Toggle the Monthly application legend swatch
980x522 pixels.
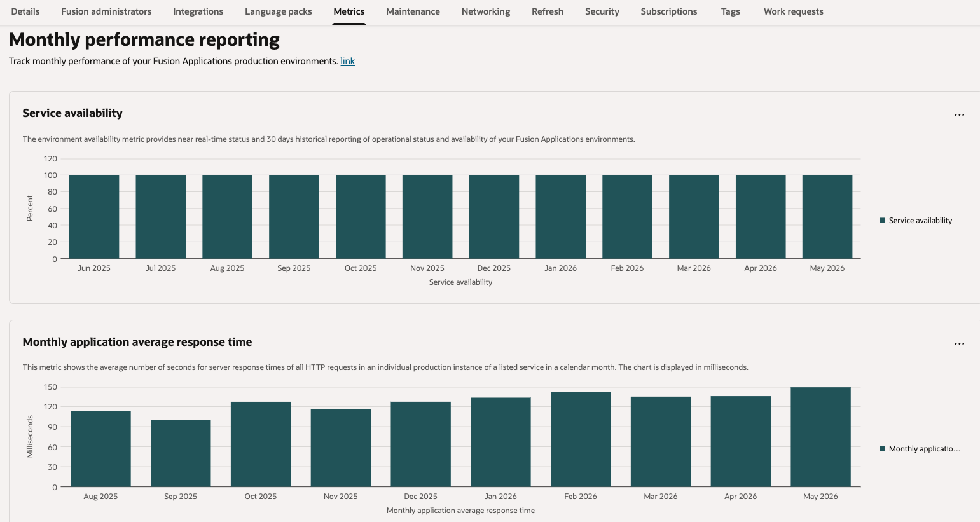[x=882, y=448]
